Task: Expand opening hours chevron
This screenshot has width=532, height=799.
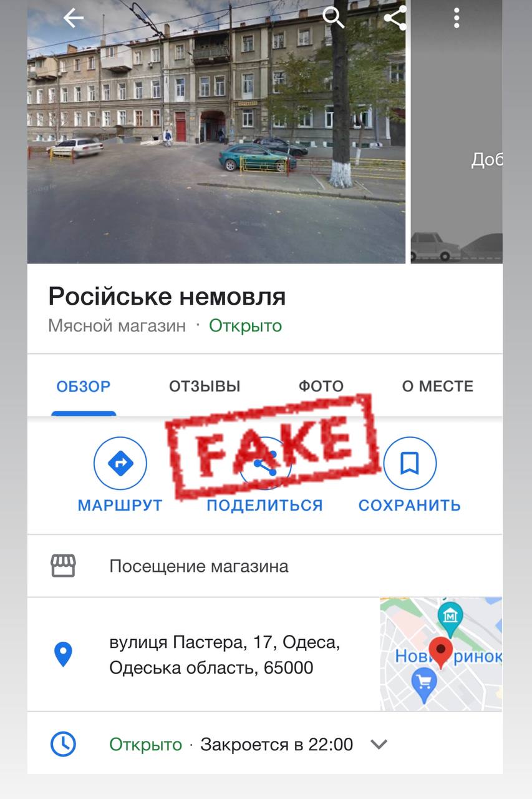Action: pyautogui.click(x=379, y=744)
